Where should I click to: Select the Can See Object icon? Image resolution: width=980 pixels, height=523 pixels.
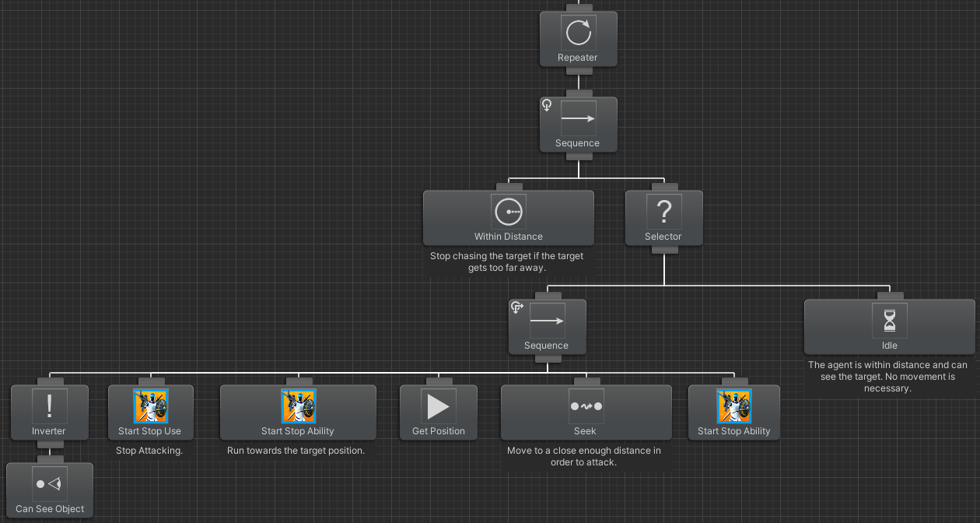50,483
